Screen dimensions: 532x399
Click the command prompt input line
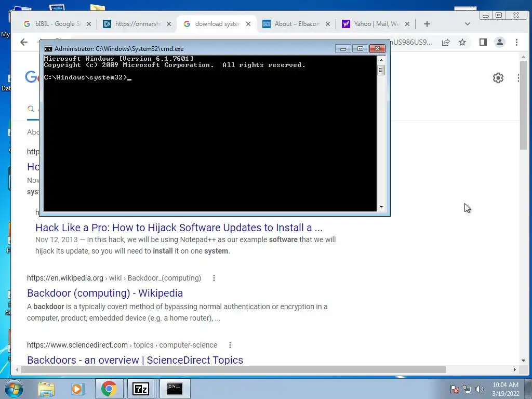(x=87, y=77)
